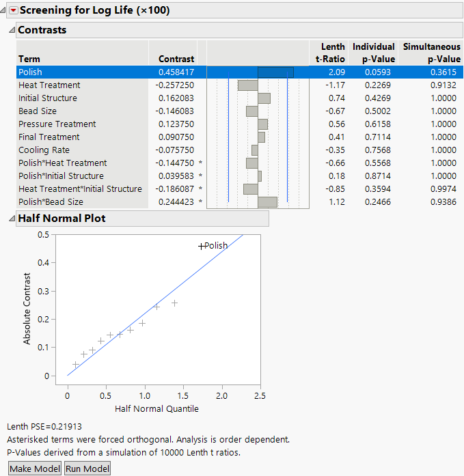
Task: Click the Polish point in half normal plot
Action: coord(202,247)
